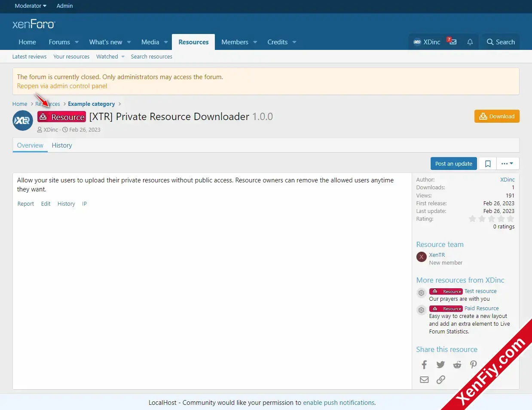Share the resource on Reddit
The height and width of the screenshot is (410, 532).
(x=457, y=365)
